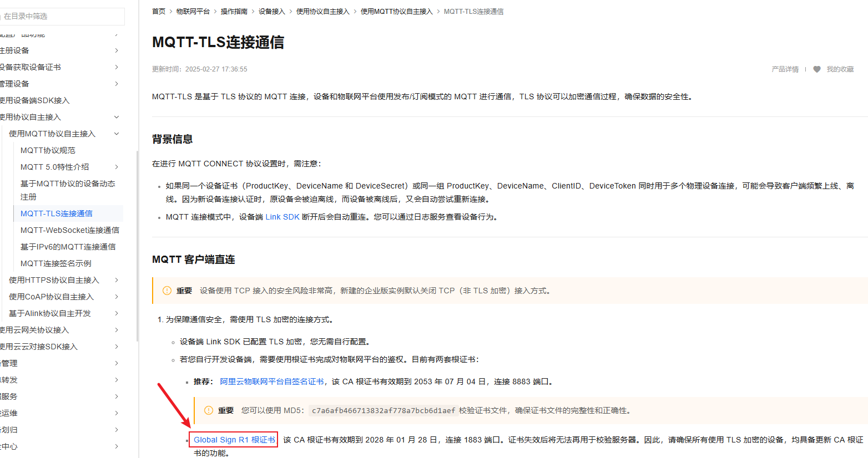This screenshot has height=458, width=868.
Task: Go to 使用MQTT协议自主接入 breadcrumb
Action: [x=397, y=11]
